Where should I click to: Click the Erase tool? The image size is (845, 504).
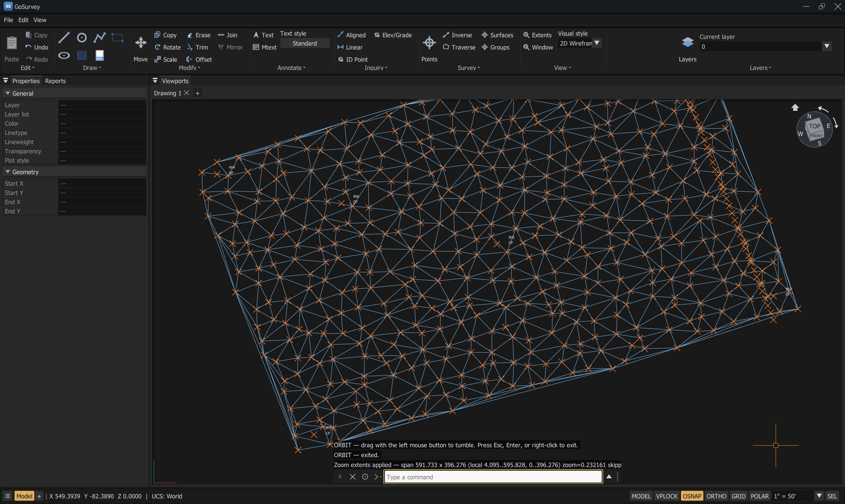[199, 35]
